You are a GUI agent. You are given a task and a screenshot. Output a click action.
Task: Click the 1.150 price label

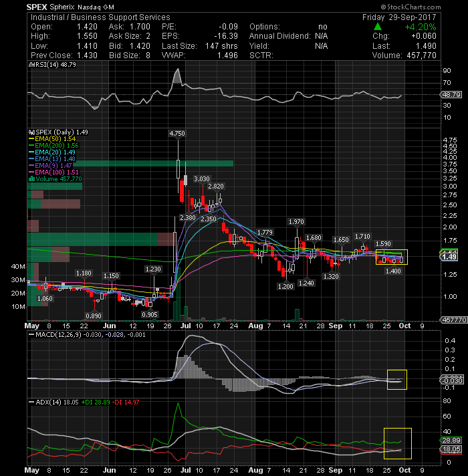112,276
